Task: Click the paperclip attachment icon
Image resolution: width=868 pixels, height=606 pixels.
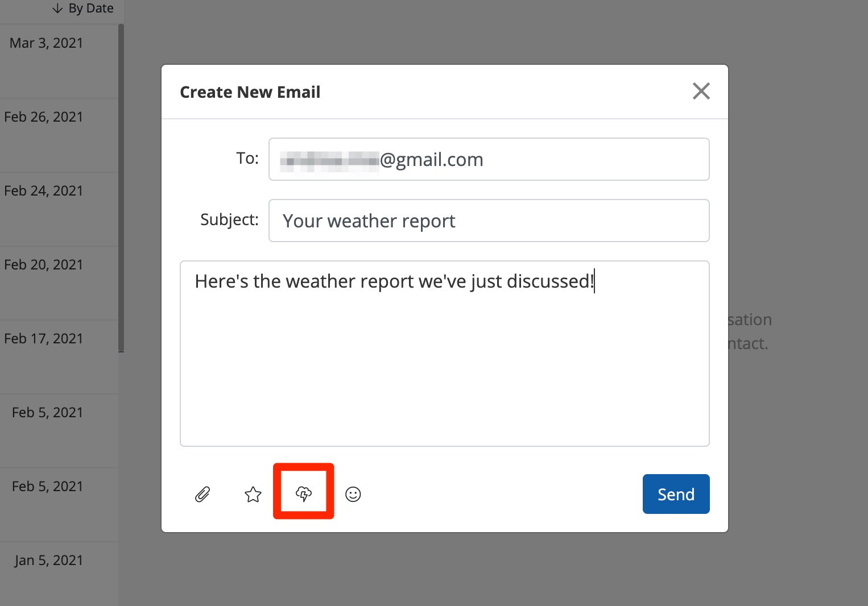Action: [x=202, y=495]
